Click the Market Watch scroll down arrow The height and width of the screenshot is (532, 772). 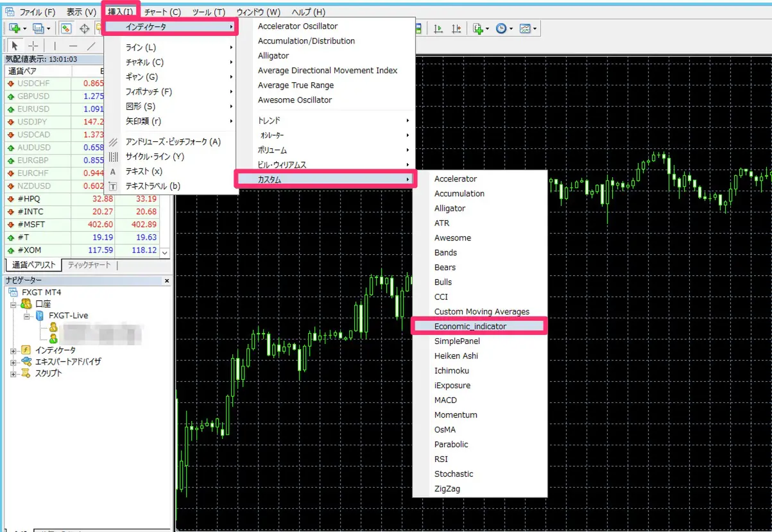(165, 253)
